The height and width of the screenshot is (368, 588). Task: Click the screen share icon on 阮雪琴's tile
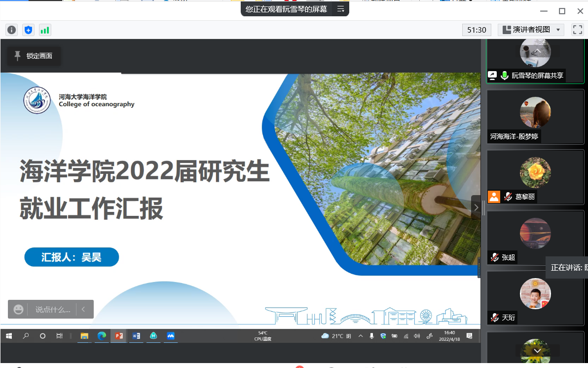(x=492, y=76)
